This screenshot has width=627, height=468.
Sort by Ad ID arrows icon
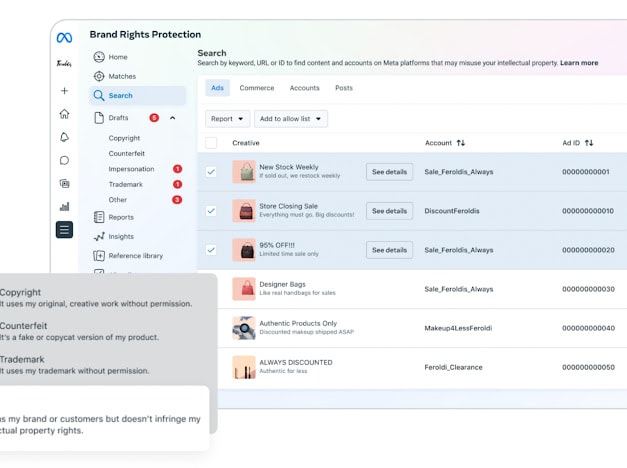589,143
